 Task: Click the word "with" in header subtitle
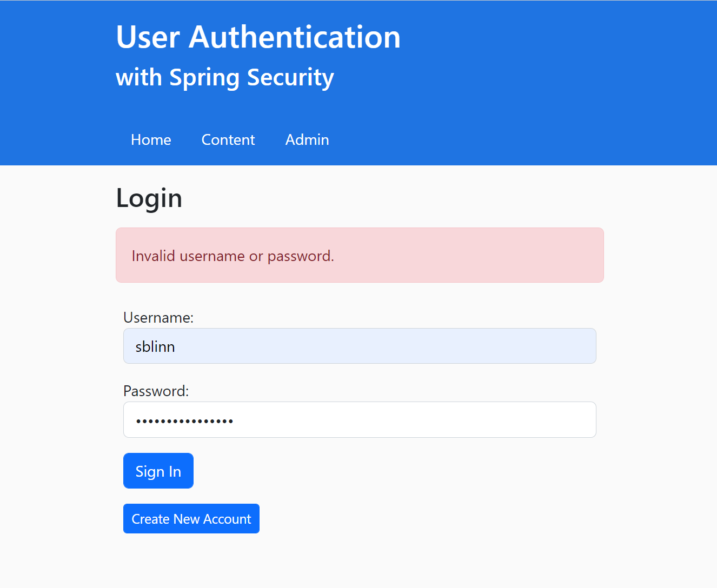click(138, 77)
